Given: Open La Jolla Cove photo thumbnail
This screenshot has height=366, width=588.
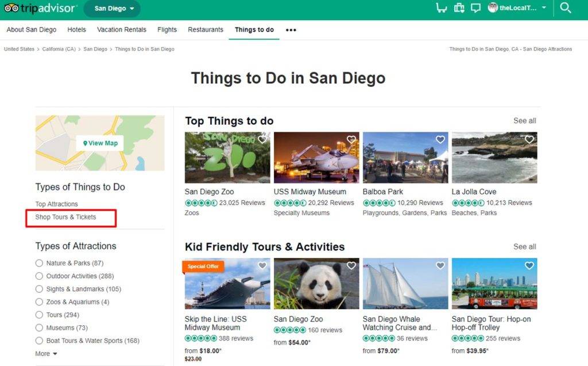Looking at the screenshot, I should 494,157.
